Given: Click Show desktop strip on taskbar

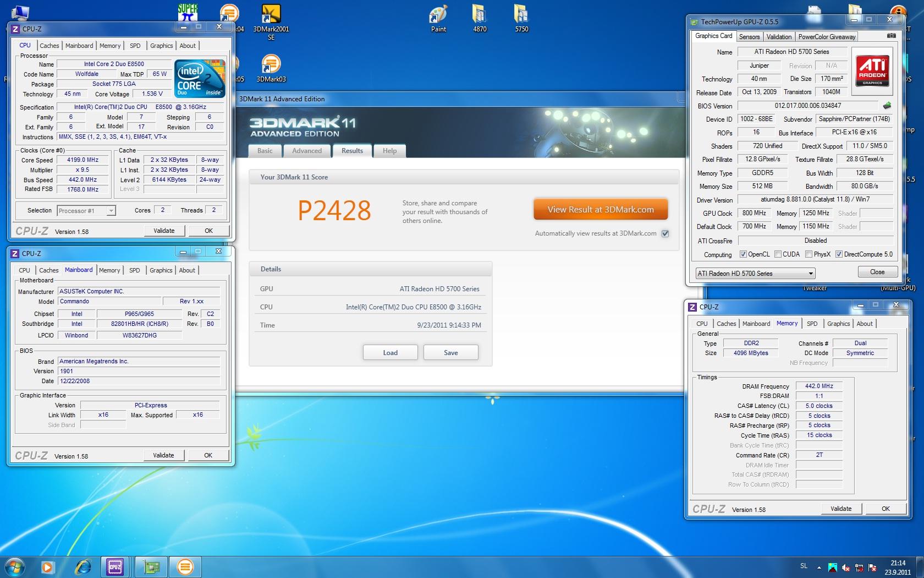Looking at the screenshot, I should click(x=920, y=567).
